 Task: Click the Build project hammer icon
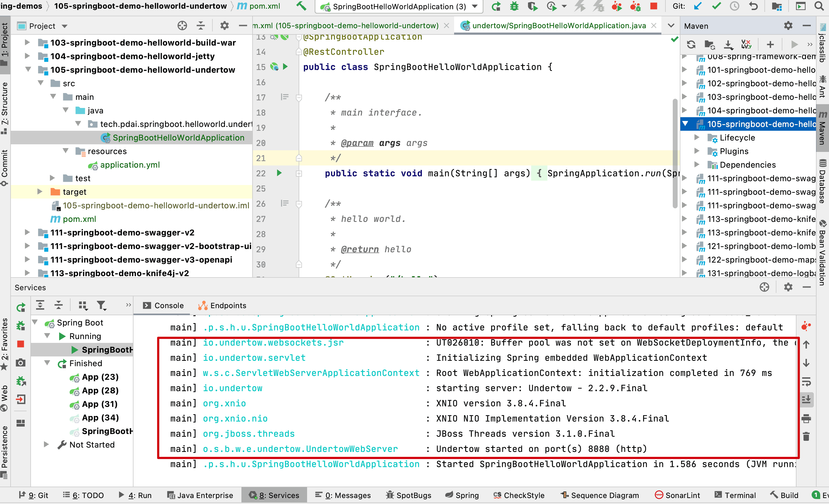(x=301, y=6)
